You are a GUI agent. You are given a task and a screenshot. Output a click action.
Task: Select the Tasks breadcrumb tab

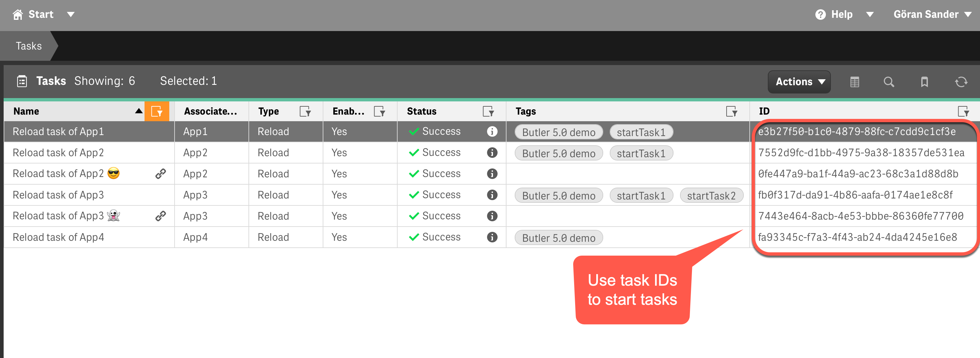coord(28,46)
